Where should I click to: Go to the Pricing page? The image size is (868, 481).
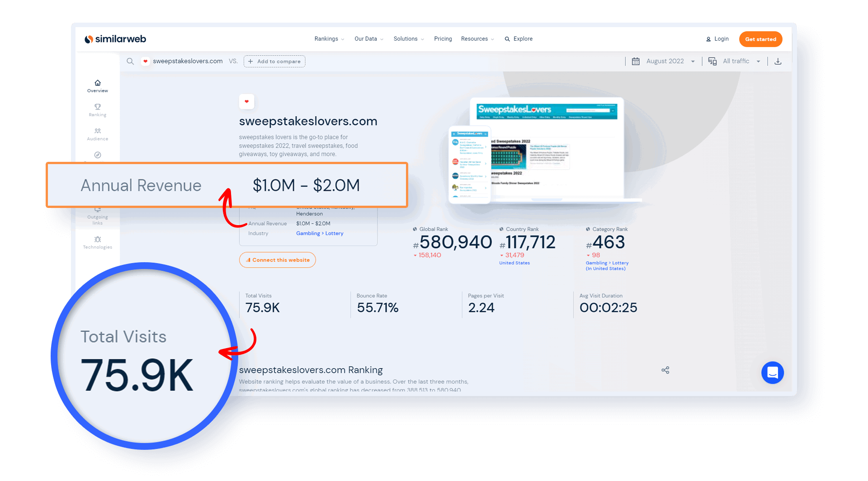coord(443,39)
